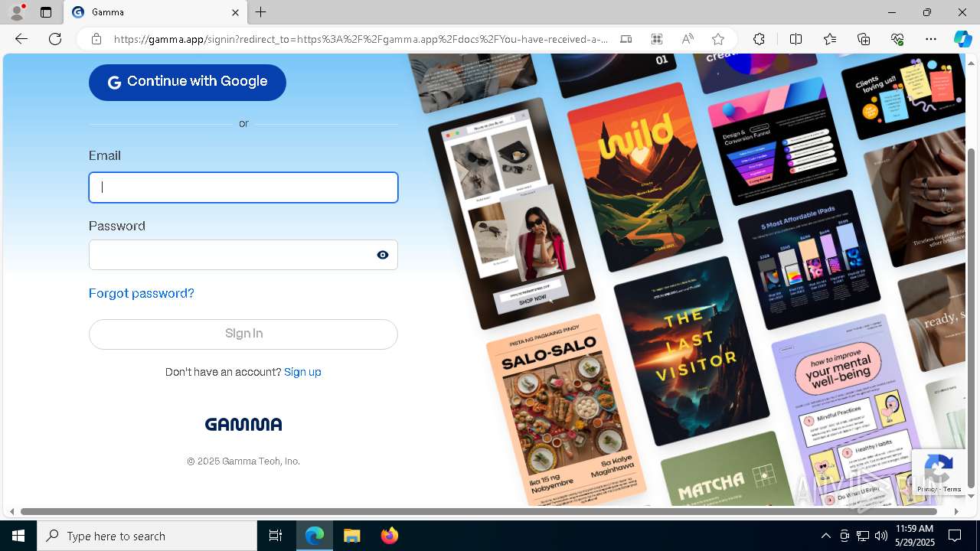Open apps available icon in address bar
Image resolution: width=980 pixels, height=551 pixels.
point(657,39)
